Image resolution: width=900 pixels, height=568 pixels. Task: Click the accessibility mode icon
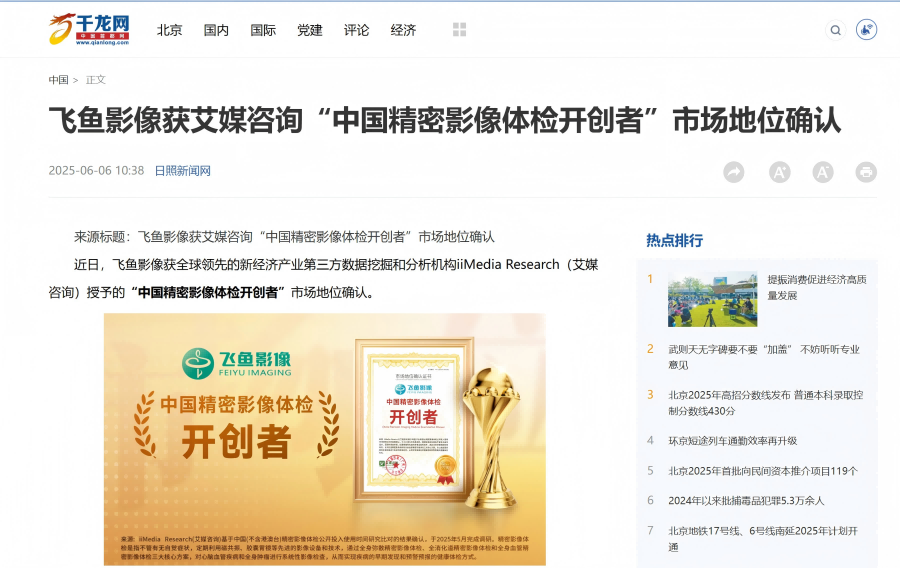866,29
